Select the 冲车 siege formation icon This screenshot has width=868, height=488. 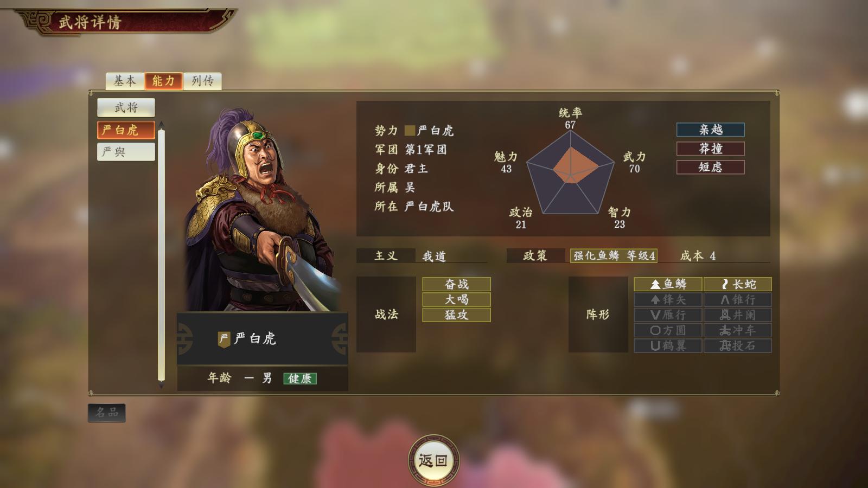click(x=738, y=330)
